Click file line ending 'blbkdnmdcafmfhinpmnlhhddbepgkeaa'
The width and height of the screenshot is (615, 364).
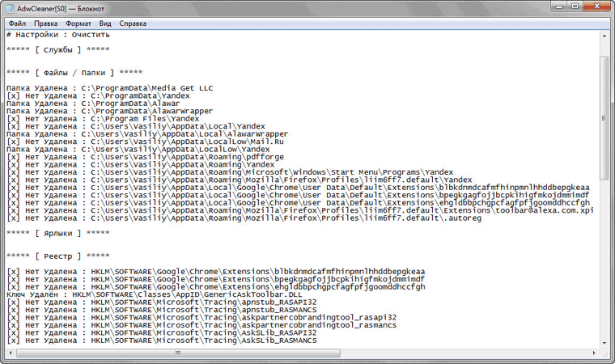[298, 188]
